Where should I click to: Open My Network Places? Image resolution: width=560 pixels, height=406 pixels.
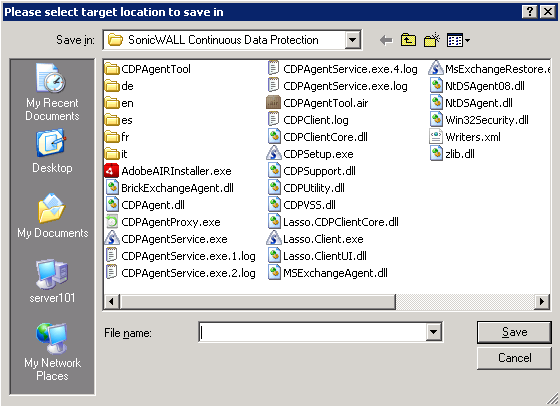(52, 352)
